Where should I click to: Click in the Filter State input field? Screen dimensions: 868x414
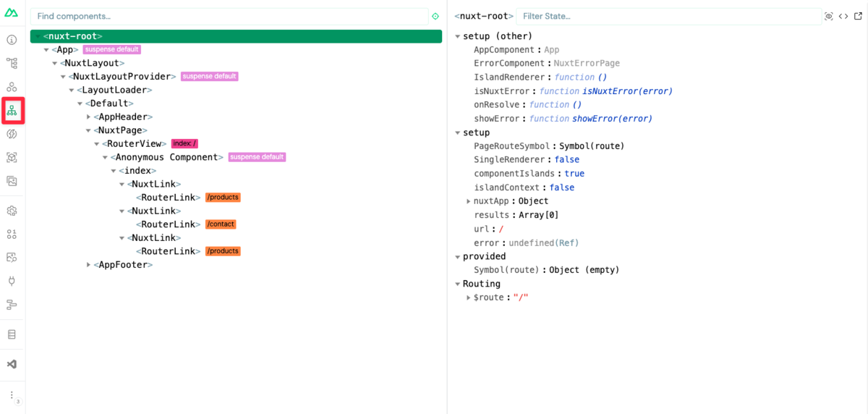[668, 16]
